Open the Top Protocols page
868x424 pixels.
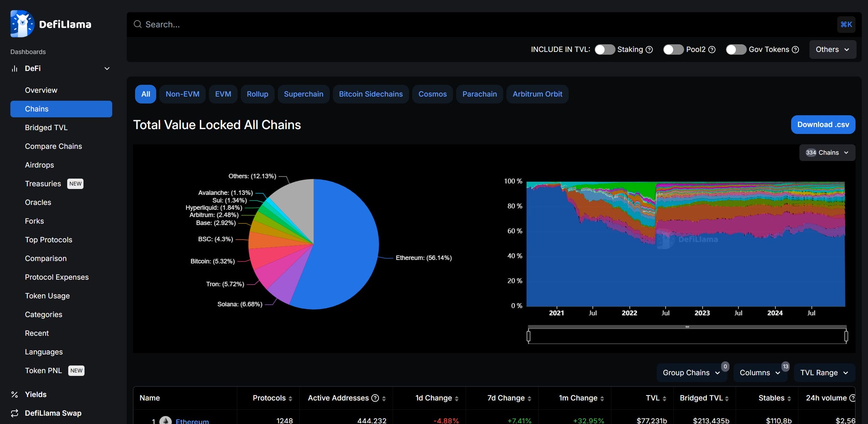(48, 240)
